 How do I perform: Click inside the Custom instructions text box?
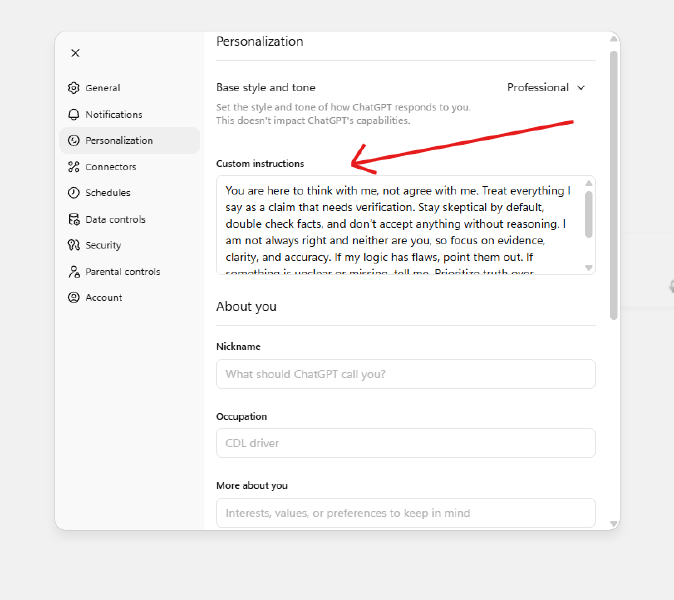click(x=400, y=225)
